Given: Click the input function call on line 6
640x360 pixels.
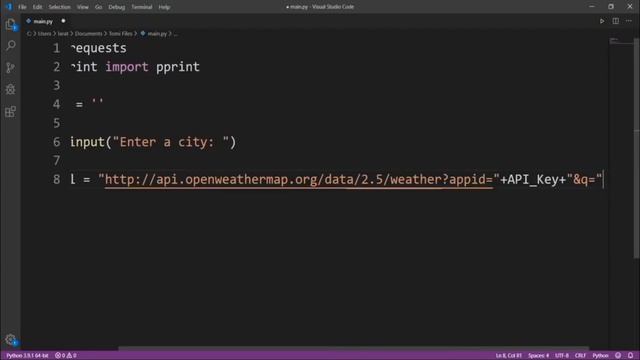Looking at the screenshot, I should 87,142.
